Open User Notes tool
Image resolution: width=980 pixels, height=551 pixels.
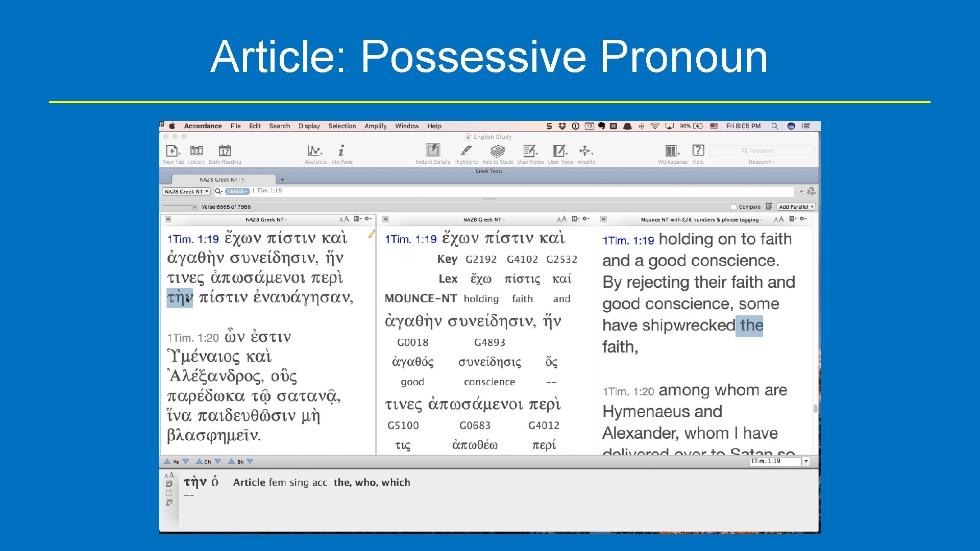point(530,151)
